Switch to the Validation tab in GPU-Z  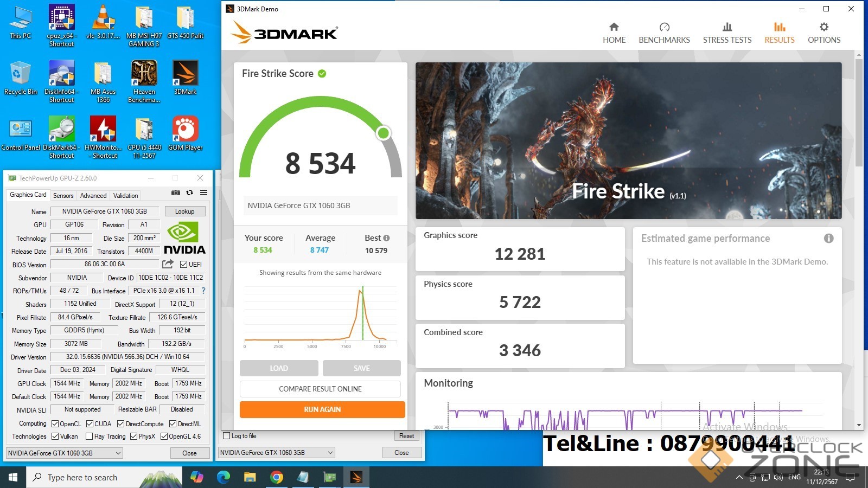126,195
